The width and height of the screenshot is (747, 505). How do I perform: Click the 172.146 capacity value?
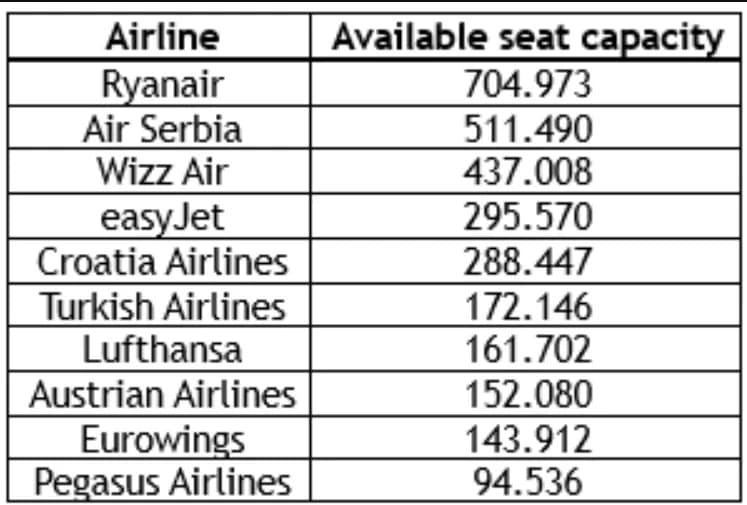[528, 306]
